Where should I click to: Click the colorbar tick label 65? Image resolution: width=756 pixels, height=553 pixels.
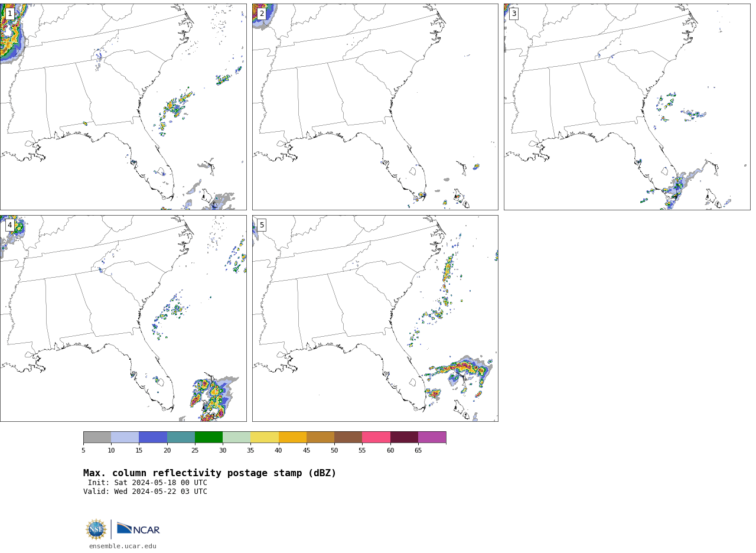coord(418,451)
